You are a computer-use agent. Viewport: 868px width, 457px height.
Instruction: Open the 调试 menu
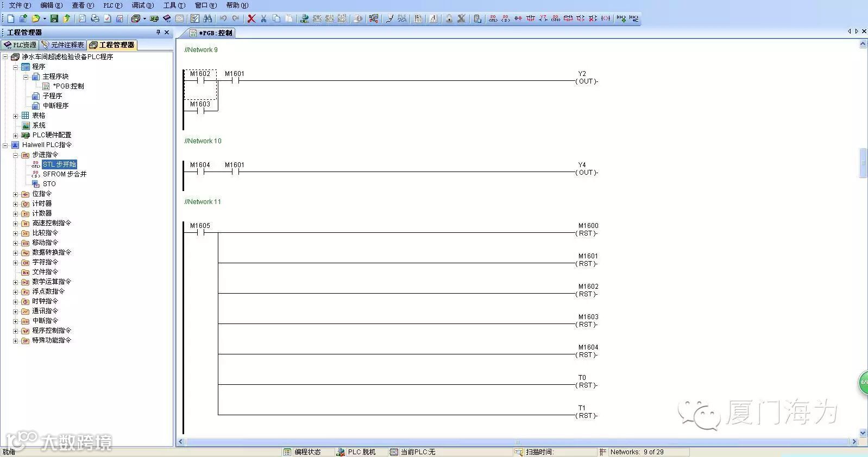[x=143, y=5]
